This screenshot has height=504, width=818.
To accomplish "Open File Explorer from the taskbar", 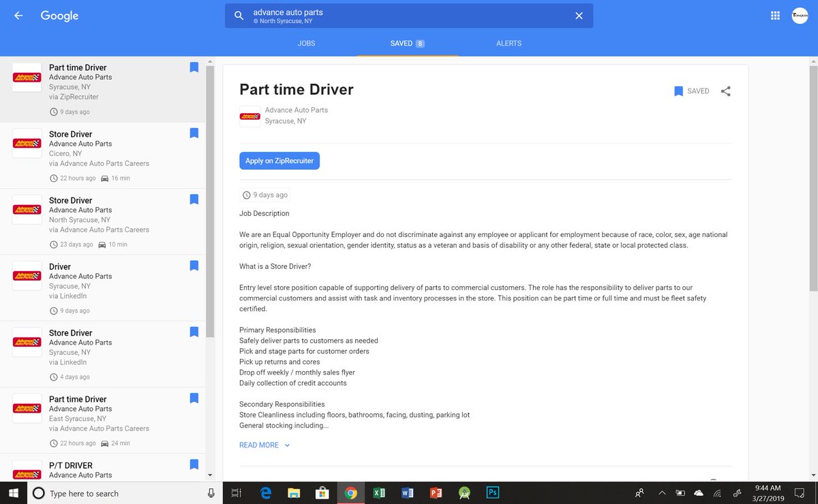I will point(294,493).
